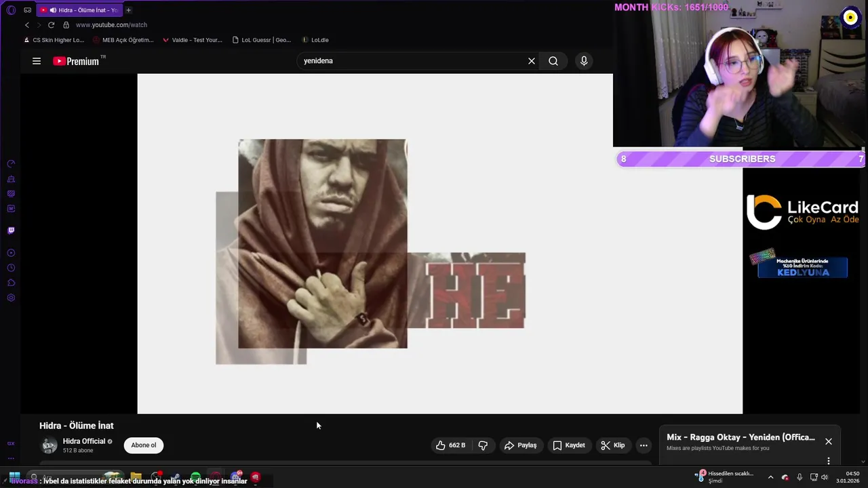Run the search with the magnifier button
Image resolution: width=868 pixels, height=488 pixels.
(x=553, y=61)
